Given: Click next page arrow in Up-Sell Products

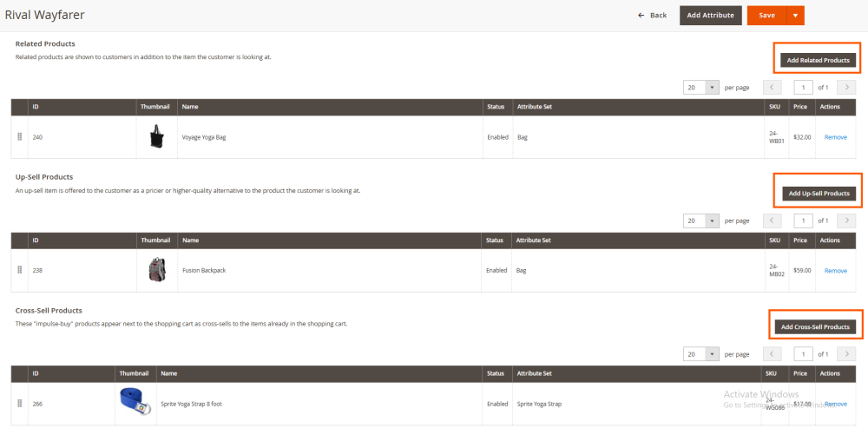Looking at the screenshot, I should 846,221.
